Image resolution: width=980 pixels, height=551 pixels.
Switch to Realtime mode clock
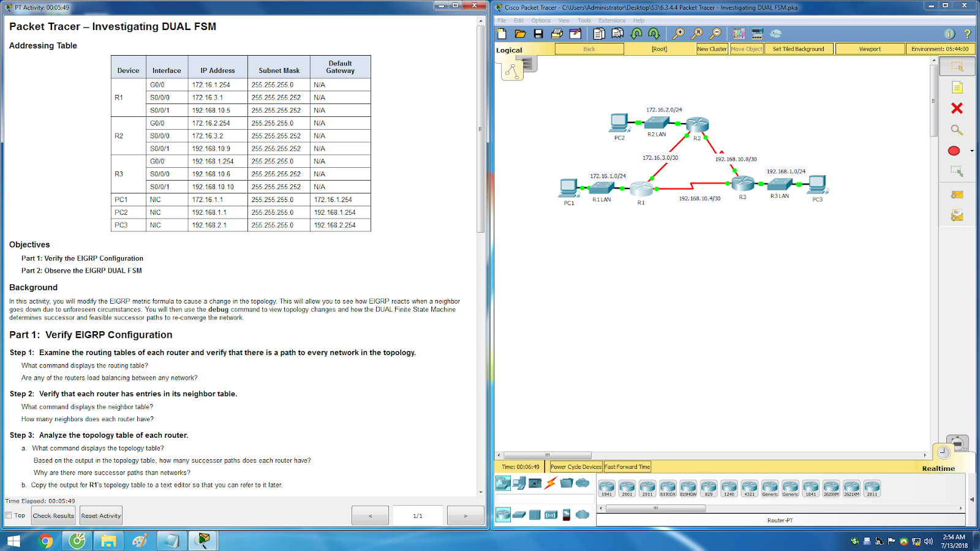(944, 452)
